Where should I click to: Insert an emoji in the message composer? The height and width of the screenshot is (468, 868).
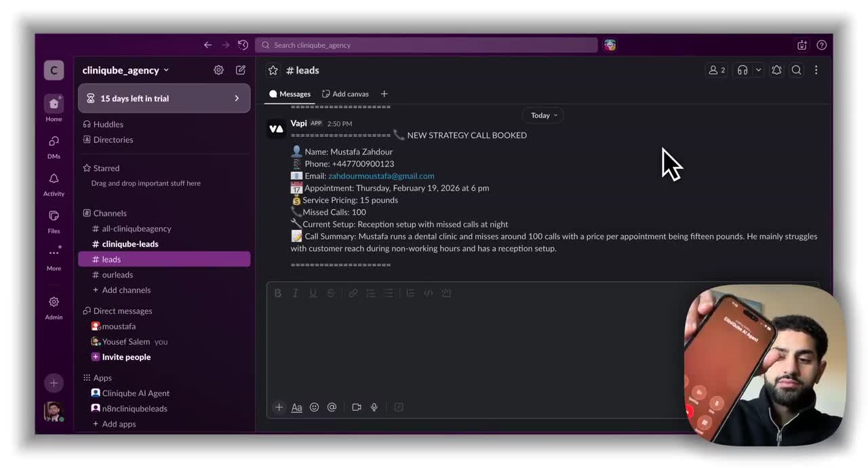[x=314, y=407]
